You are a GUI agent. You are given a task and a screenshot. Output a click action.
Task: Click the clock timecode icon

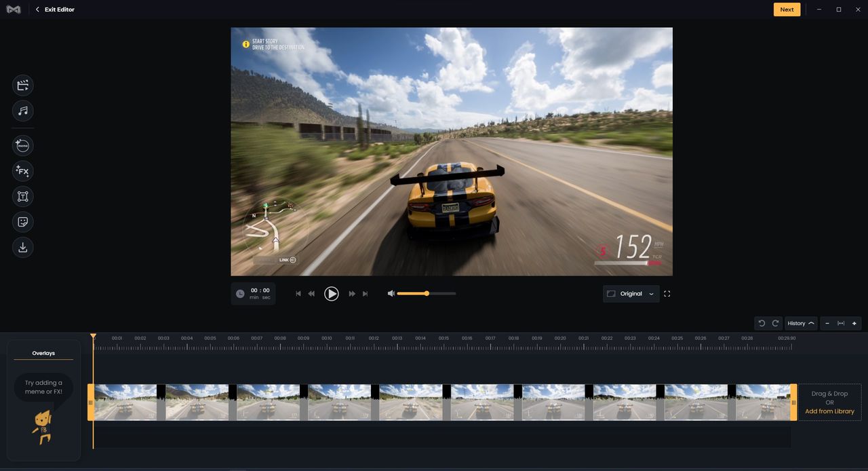[x=240, y=294]
